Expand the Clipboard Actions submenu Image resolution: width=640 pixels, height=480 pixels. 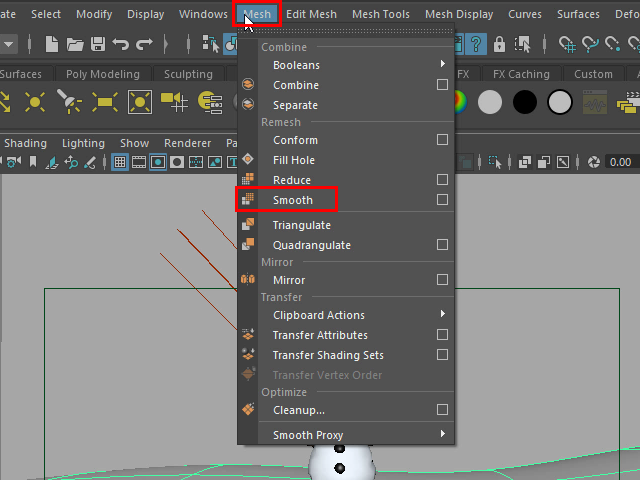point(442,315)
